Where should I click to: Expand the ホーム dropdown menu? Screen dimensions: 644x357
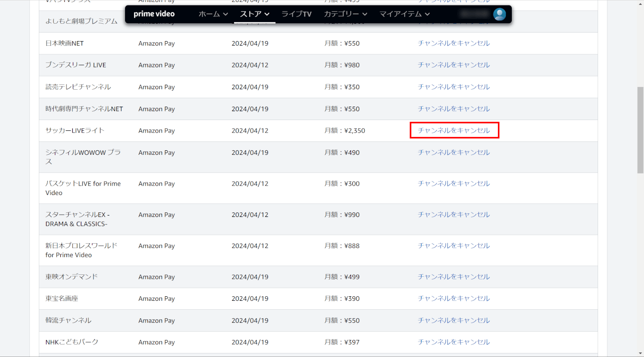213,14
